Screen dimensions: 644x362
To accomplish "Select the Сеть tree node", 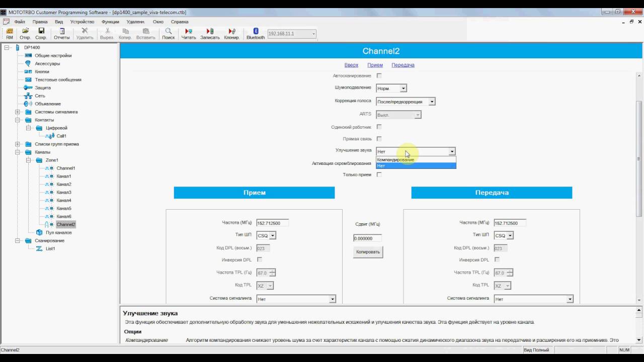I will 40,96.
